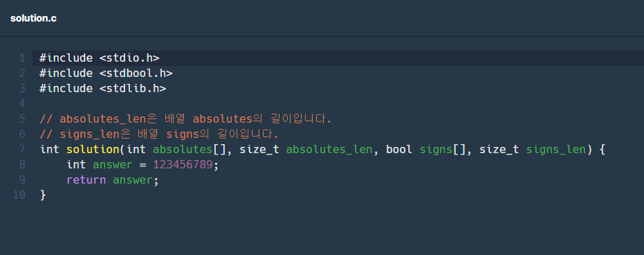Click the number 123456789
644x255 pixels.
[183, 164]
